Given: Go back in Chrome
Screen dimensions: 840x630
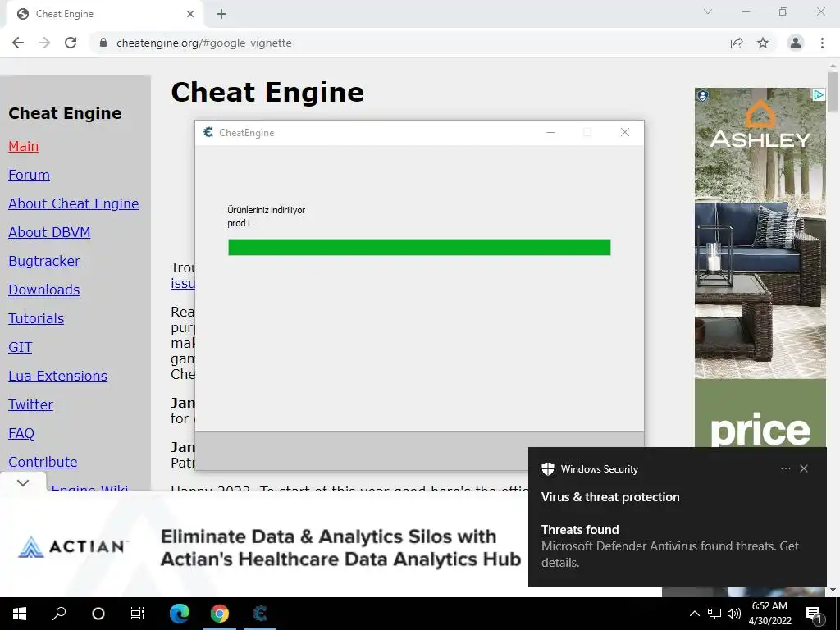Looking at the screenshot, I should [x=18, y=43].
